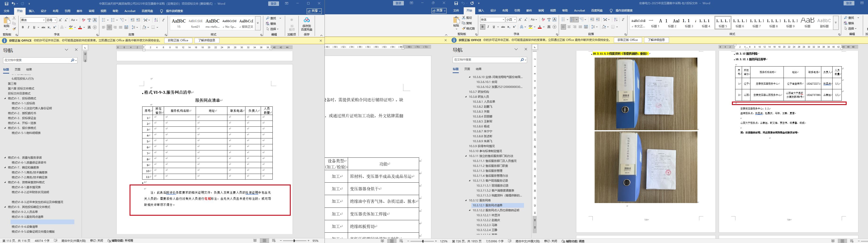Open the font name dropdown showing 黑体
The image size is (868, 243).
pos(43,20)
